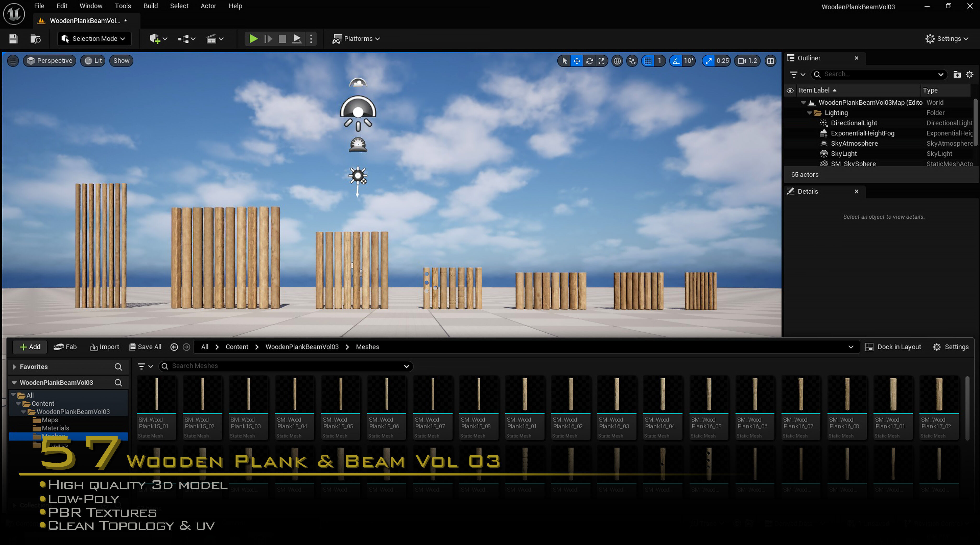Start Play in editor
Screen dimensions: 980x545
tap(253, 39)
